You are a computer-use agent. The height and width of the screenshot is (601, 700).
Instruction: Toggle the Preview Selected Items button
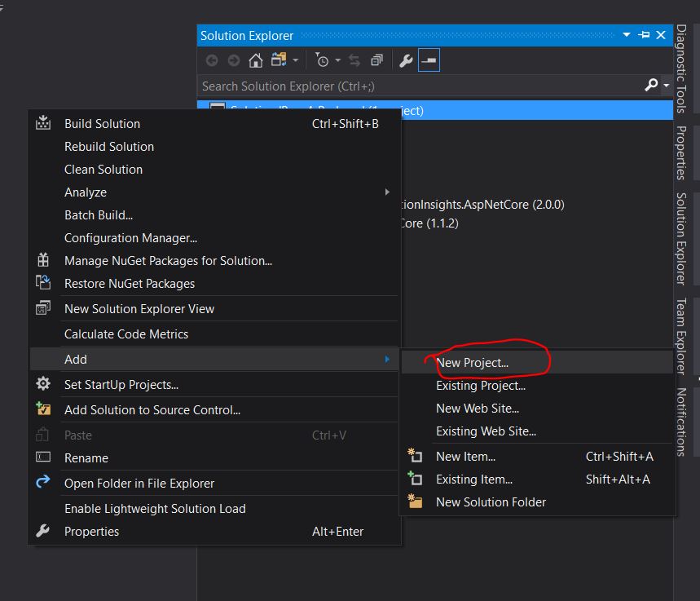click(429, 60)
